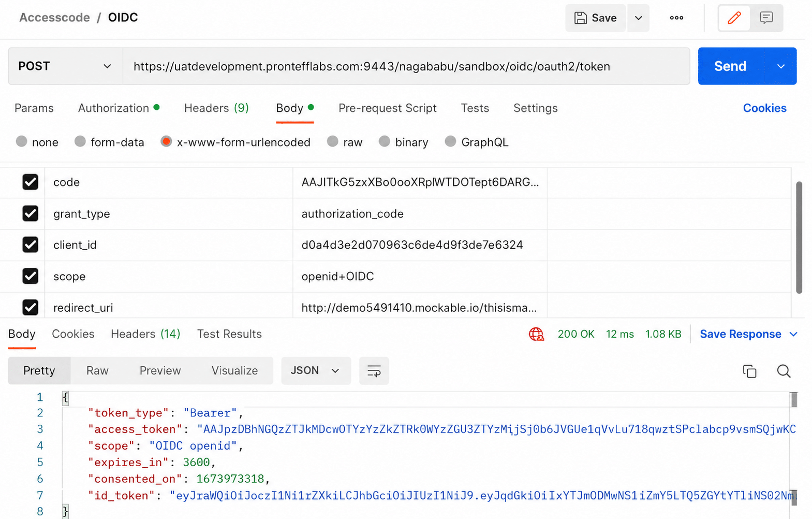
Task: Toggle the wrap lines icon
Action: [x=374, y=371]
